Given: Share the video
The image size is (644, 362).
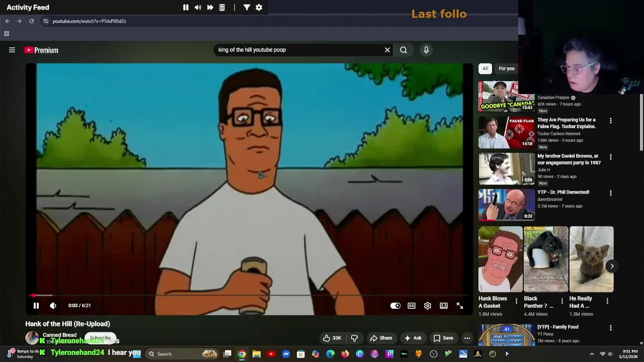Looking at the screenshot, I should [381, 338].
